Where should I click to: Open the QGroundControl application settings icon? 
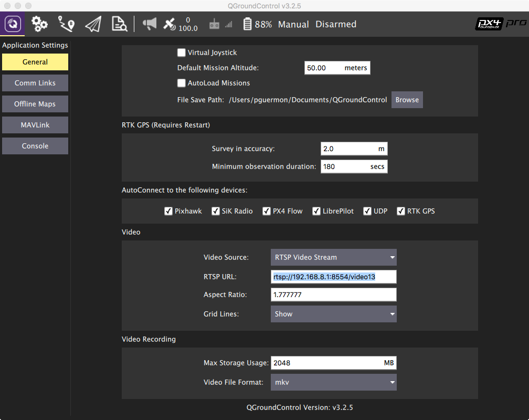(13, 24)
